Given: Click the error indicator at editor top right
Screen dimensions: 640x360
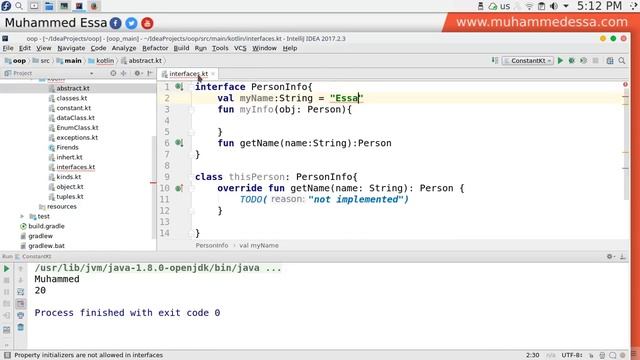Looking at the screenshot, I should [x=625, y=84].
